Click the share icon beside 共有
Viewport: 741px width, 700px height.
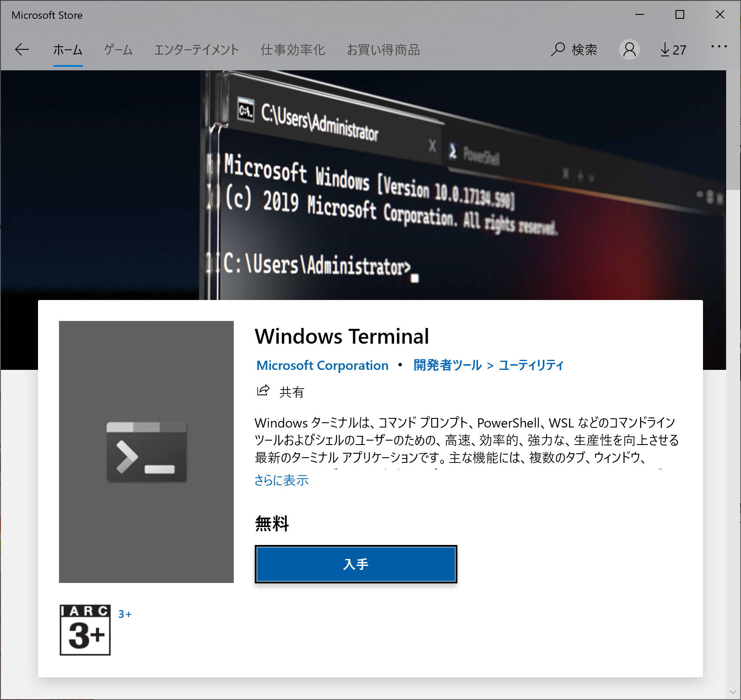pyautogui.click(x=263, y=390)
